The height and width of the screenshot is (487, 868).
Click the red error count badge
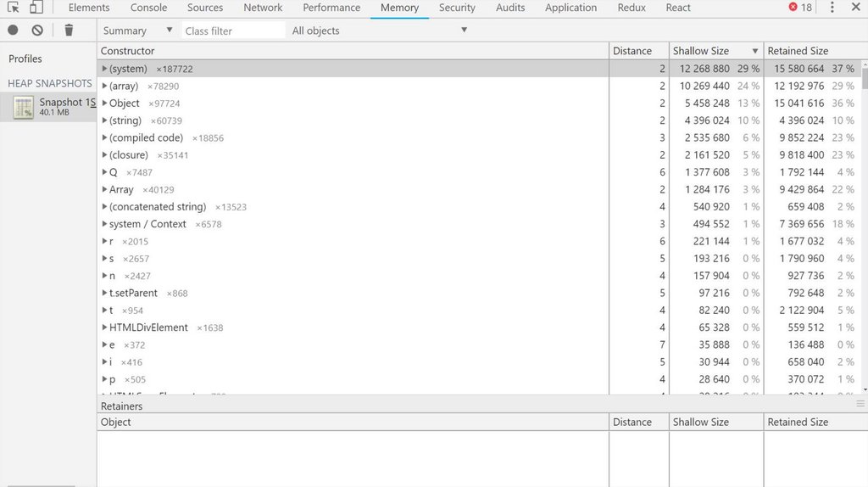pyautogui.click(x=800, y=7)
